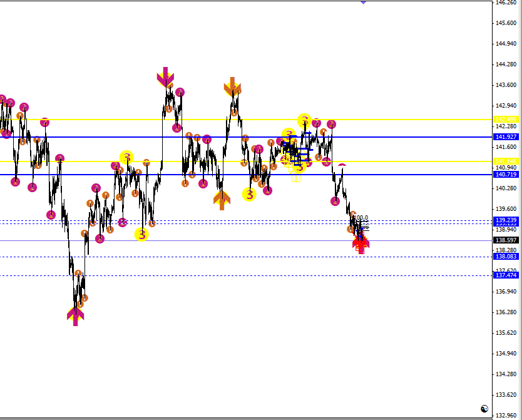522x420 pixels.
Task: Select the orange up arrow signal marker
Action: (222, 200)
